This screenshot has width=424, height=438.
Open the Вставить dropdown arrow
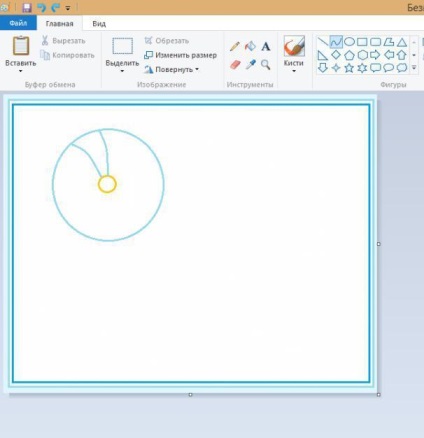[x=20, y=71]
